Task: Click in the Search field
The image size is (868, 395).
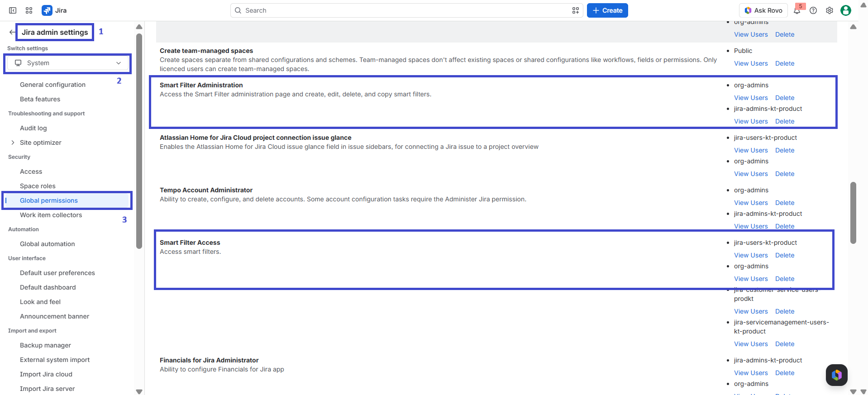Action: point(407,10)
